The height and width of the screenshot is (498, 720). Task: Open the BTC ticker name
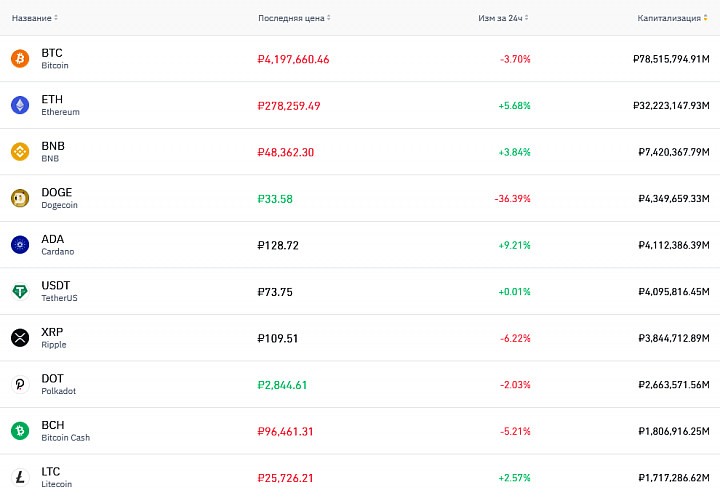click(x=52, y=53)
